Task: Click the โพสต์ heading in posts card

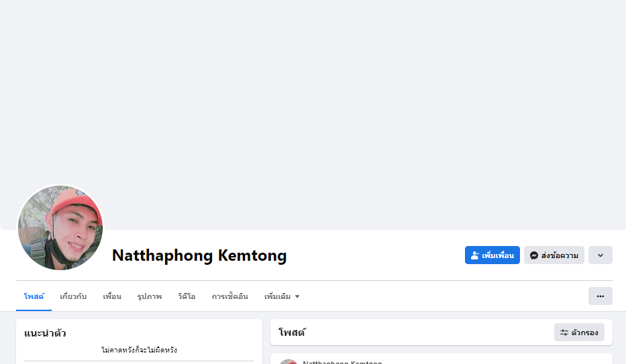Action: 292,332
